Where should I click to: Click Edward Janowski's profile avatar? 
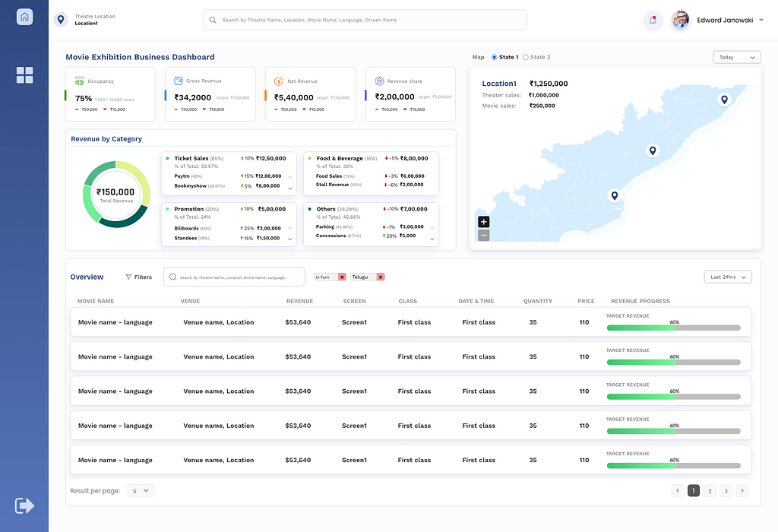680,20
